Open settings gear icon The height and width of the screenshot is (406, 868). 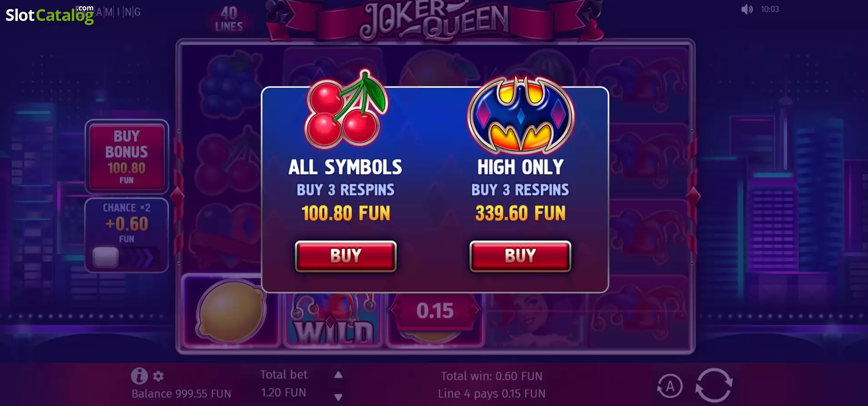click(158, 376)
